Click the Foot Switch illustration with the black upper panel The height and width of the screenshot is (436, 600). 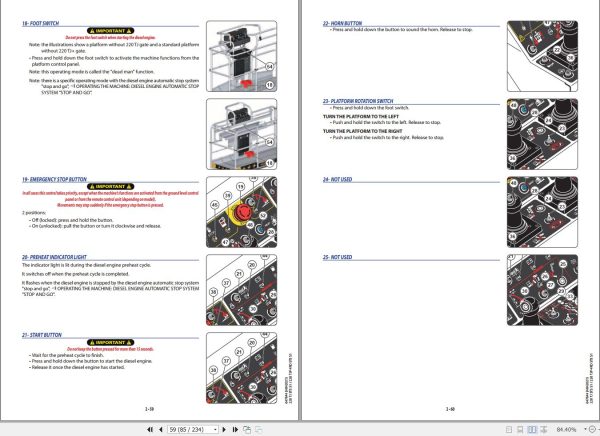point(241,56)
